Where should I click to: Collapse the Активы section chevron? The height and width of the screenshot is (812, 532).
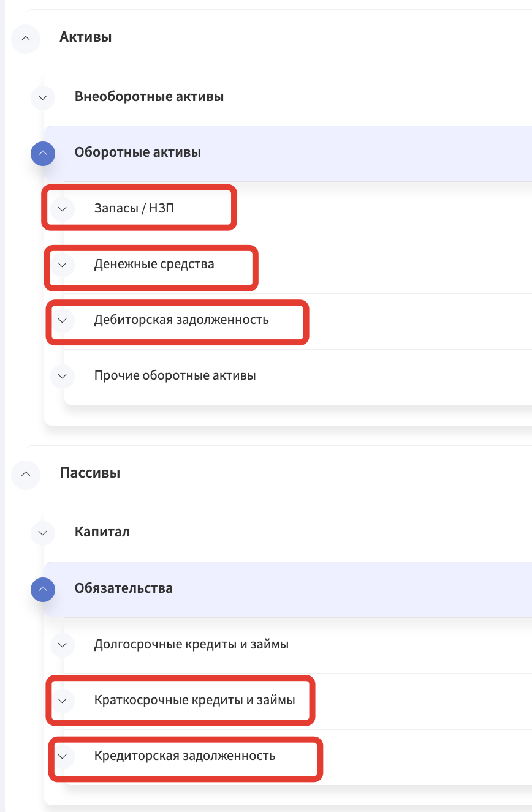[25, 38]
